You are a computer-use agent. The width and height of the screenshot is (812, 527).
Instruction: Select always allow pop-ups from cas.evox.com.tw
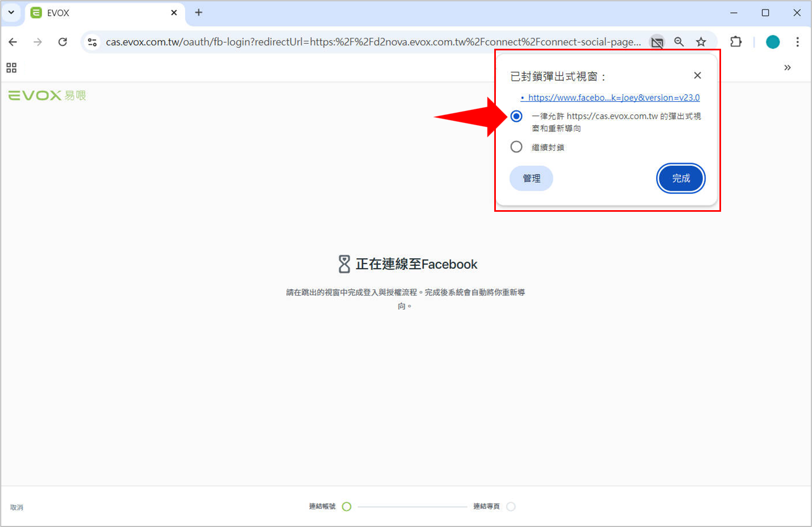pyautogui.click(x=516, y=116)
